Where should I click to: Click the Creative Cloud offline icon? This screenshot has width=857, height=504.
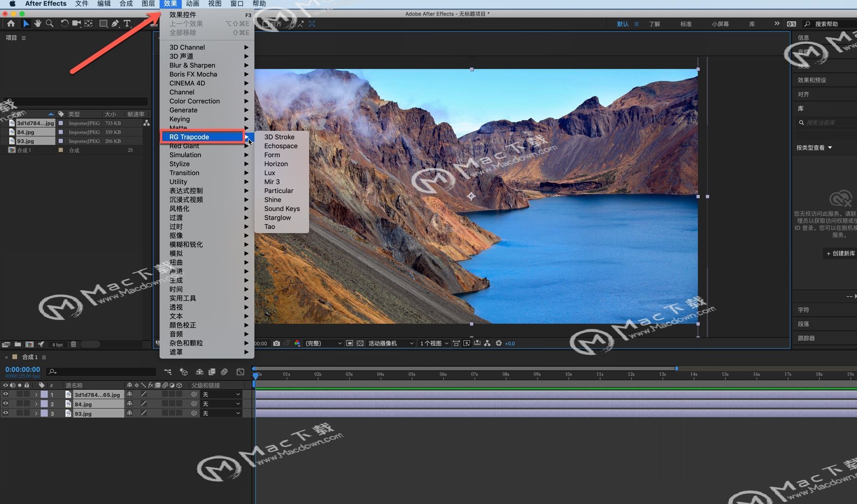[841, 199]
